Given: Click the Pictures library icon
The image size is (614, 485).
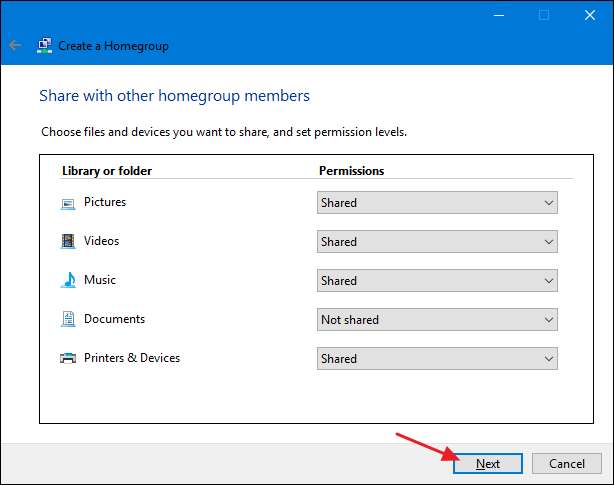Looking at the screenshot, I should point(68,203).
